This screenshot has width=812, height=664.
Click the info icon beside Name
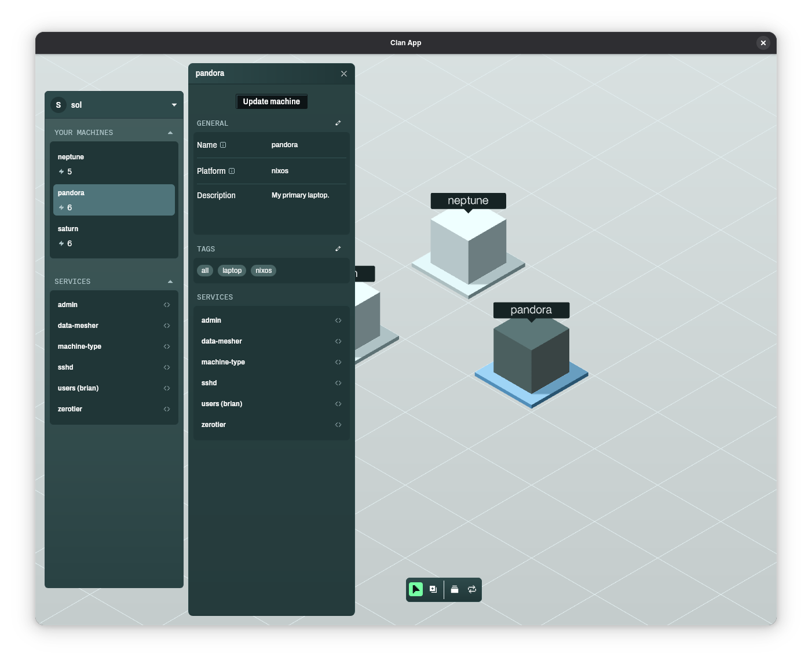click(x=223, y=145)
